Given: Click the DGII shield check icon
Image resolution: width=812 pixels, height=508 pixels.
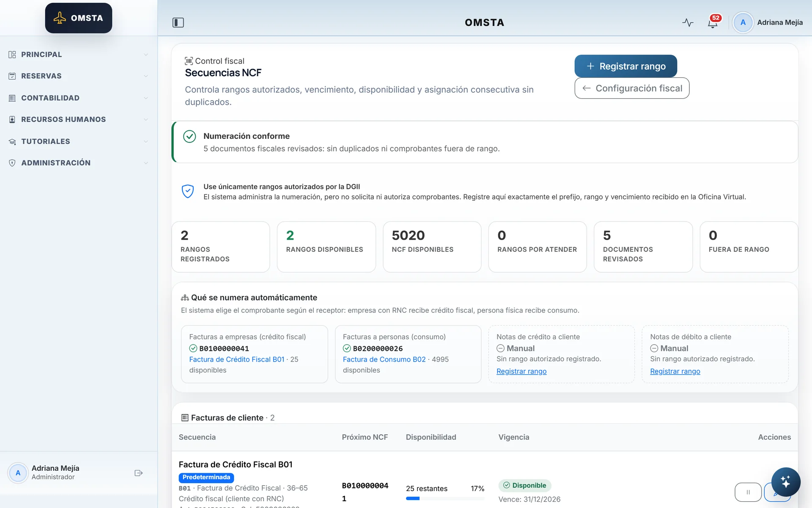Looking at the screenshot, I should [x=188, y=191].
